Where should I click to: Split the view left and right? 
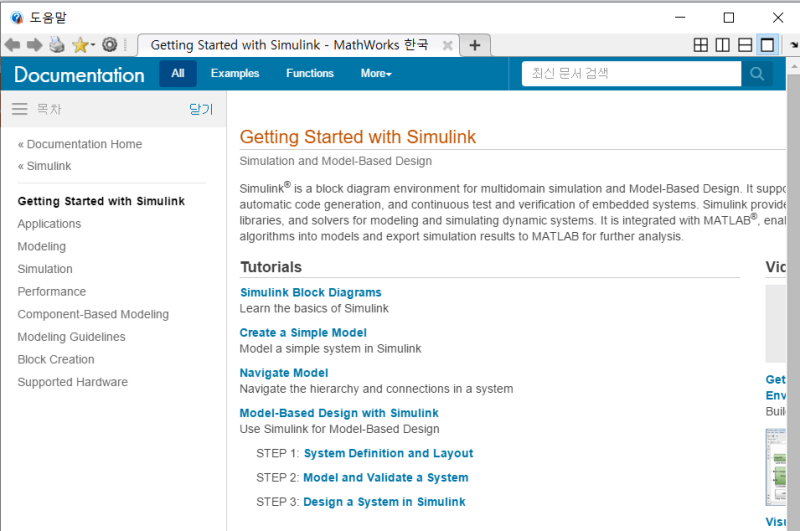pyautogui.click(x=723, y=45)
